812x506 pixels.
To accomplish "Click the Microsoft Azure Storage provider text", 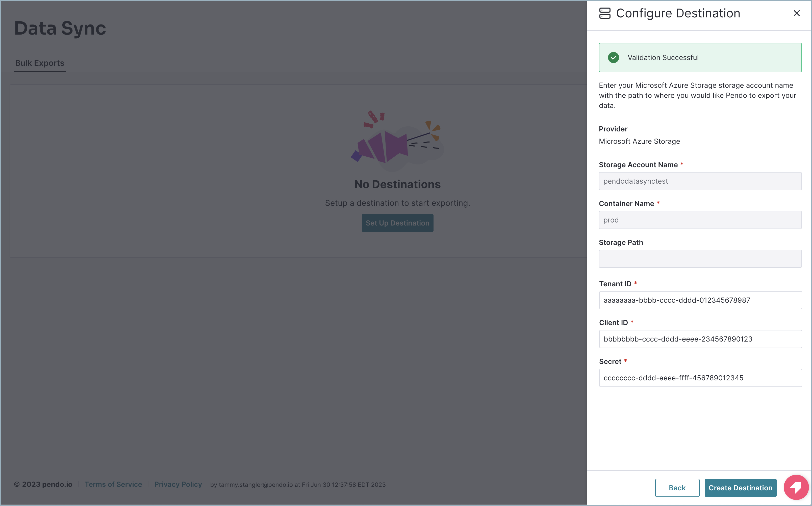I will point(639,141).
